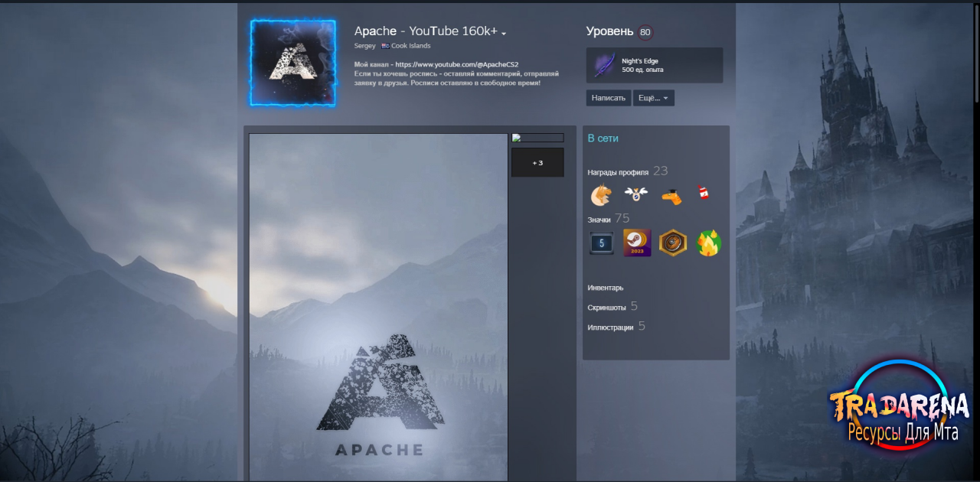Click the Cook Islands flag icon

tap(385, 46)
